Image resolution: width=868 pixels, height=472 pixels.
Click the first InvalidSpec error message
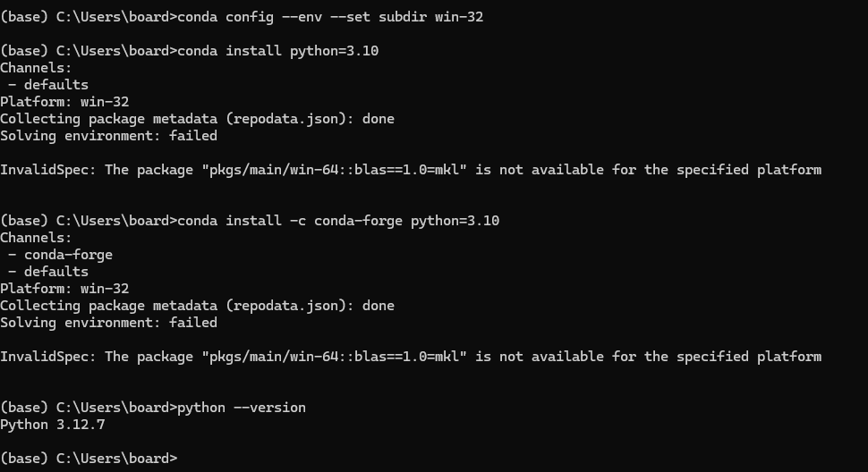(411, 170)
